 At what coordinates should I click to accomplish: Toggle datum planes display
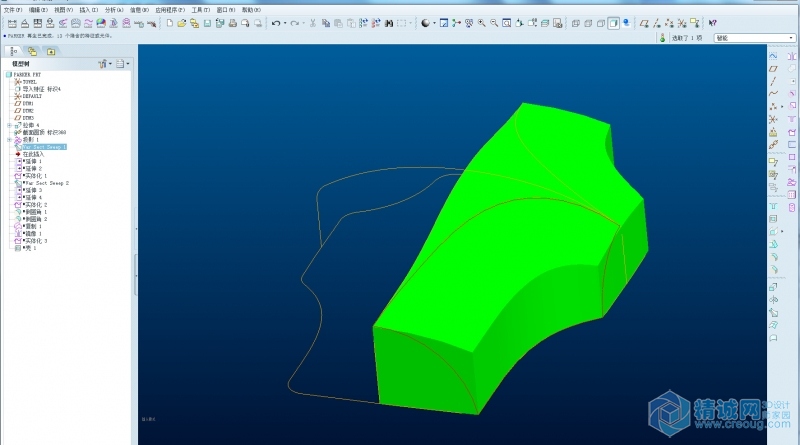click(x=644, y=23)
